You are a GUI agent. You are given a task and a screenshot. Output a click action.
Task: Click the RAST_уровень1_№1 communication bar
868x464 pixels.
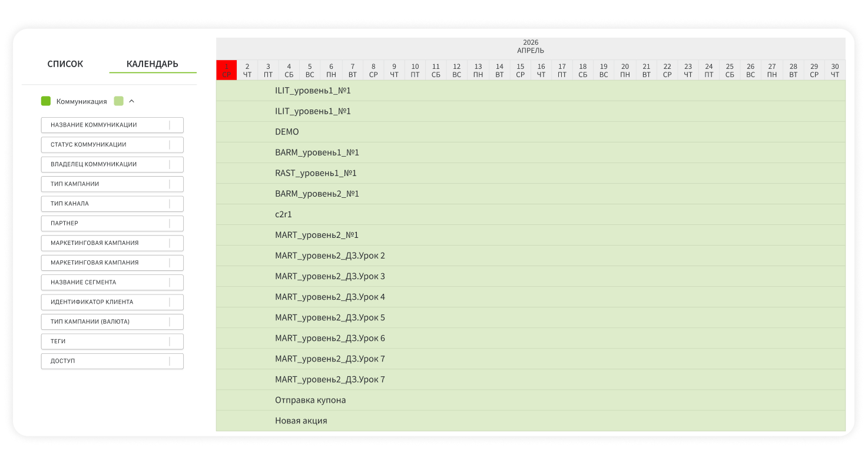click(316, 173)
